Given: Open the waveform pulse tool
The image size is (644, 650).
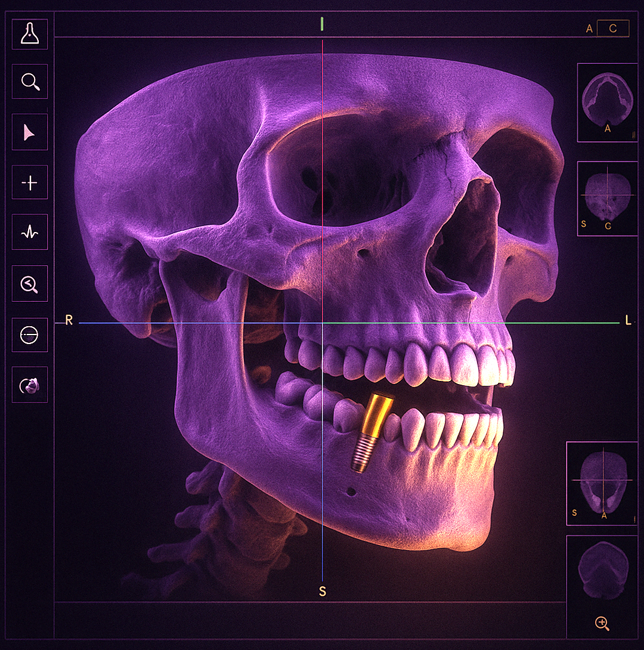Looking at the screenshot, I should point(30,233).
